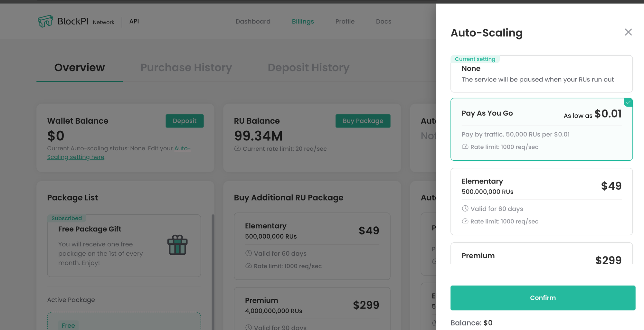Click the gift box icon
Screen dimensions: 644x330
point(177,245)
